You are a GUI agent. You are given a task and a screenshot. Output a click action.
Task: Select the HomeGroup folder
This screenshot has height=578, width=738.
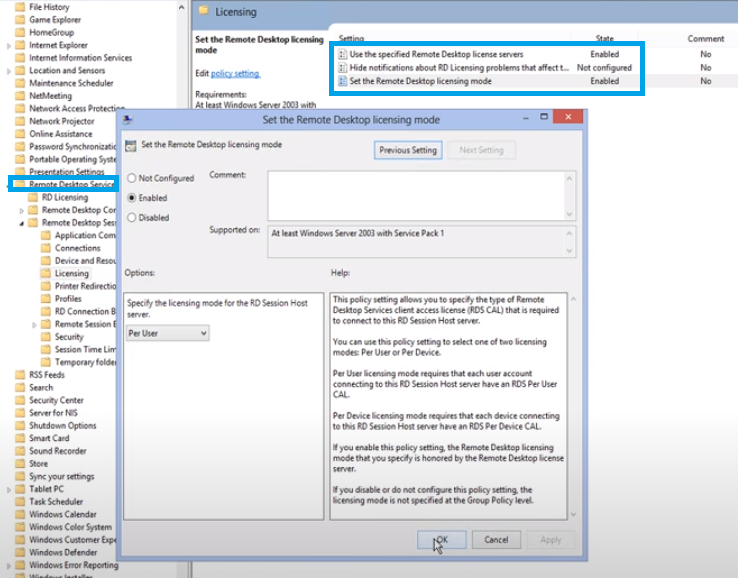click(51, 32)
